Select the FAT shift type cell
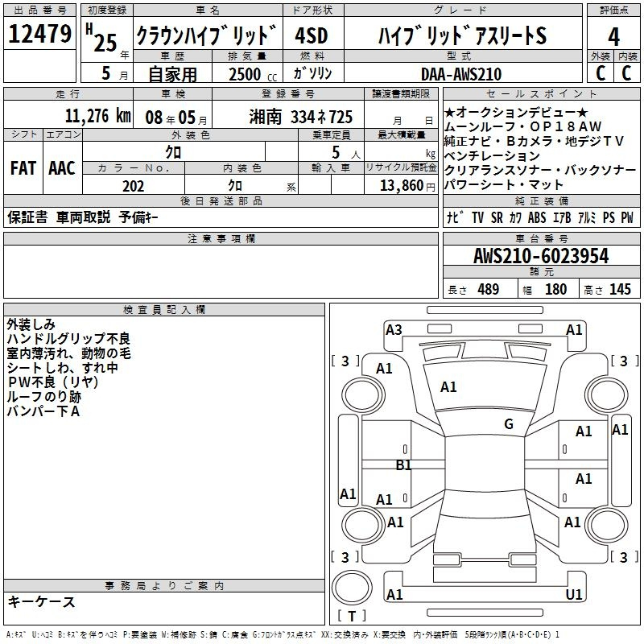 coord(23,168)
